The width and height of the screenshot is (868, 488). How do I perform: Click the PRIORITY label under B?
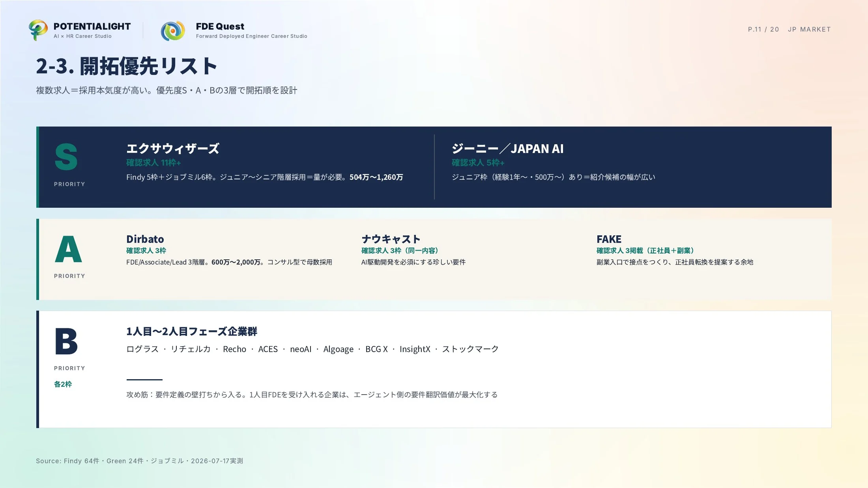click(69, 368)
